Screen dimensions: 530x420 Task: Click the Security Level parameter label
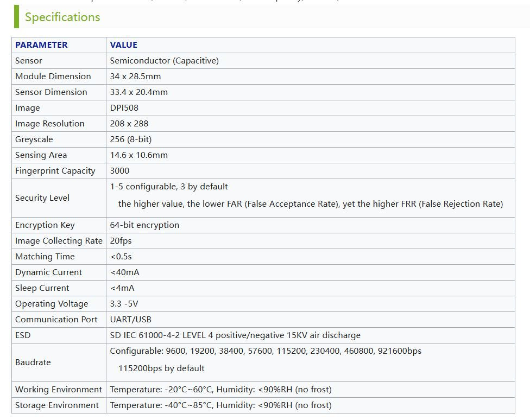42,198
